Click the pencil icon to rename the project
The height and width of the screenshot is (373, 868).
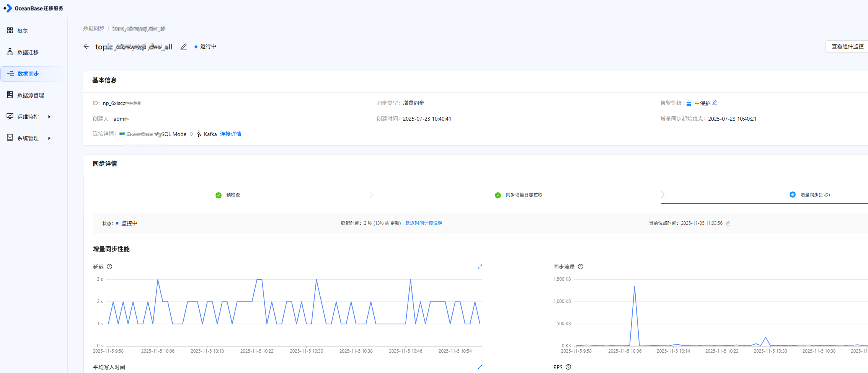click(x=184, y=47)
